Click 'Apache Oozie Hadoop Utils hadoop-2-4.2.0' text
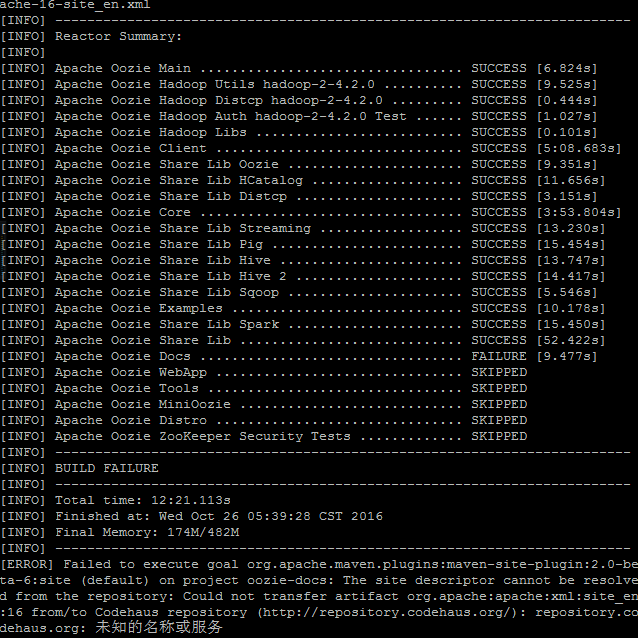The width and height of the screenshot is (638, 638). pyautogui.click(x=214, y=85)
